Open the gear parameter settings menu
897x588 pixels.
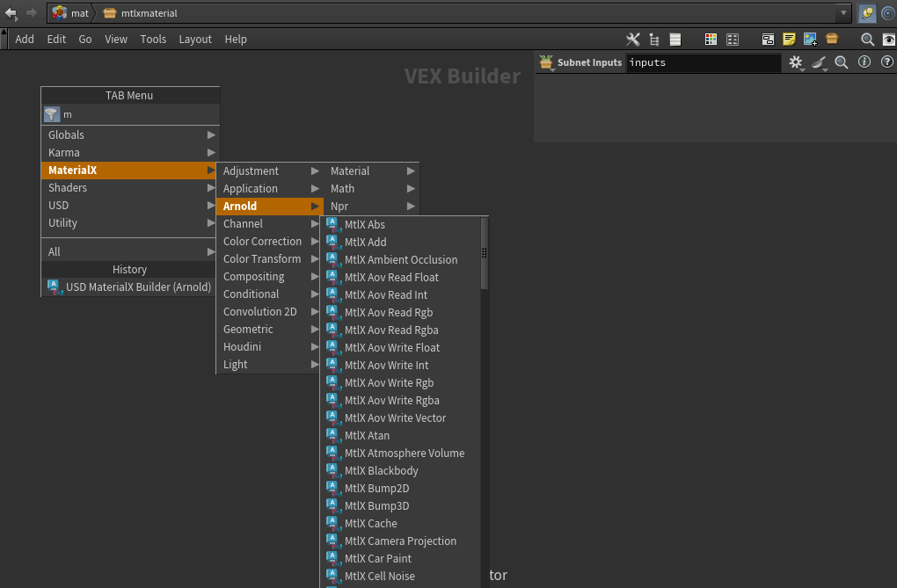click(796, 62)
